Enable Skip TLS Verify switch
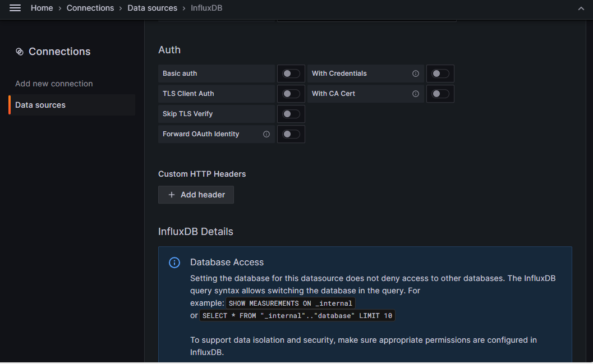 click(291, 114)
